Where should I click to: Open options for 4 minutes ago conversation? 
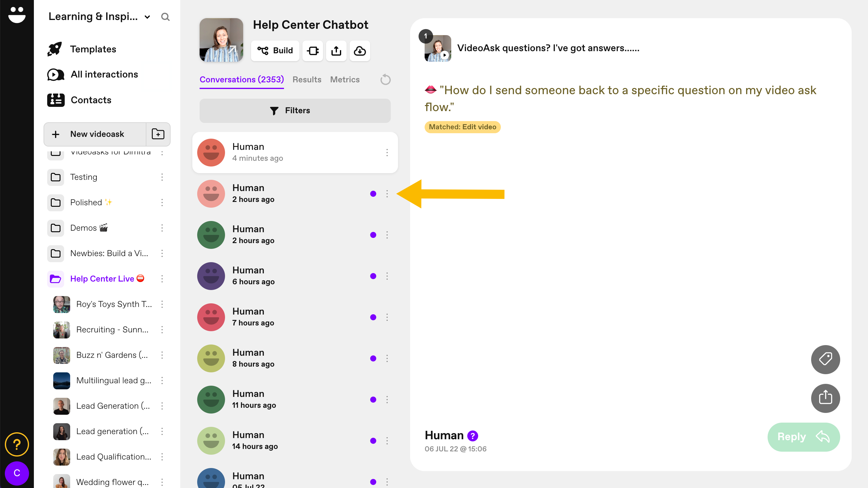click(x=387, y=153)
